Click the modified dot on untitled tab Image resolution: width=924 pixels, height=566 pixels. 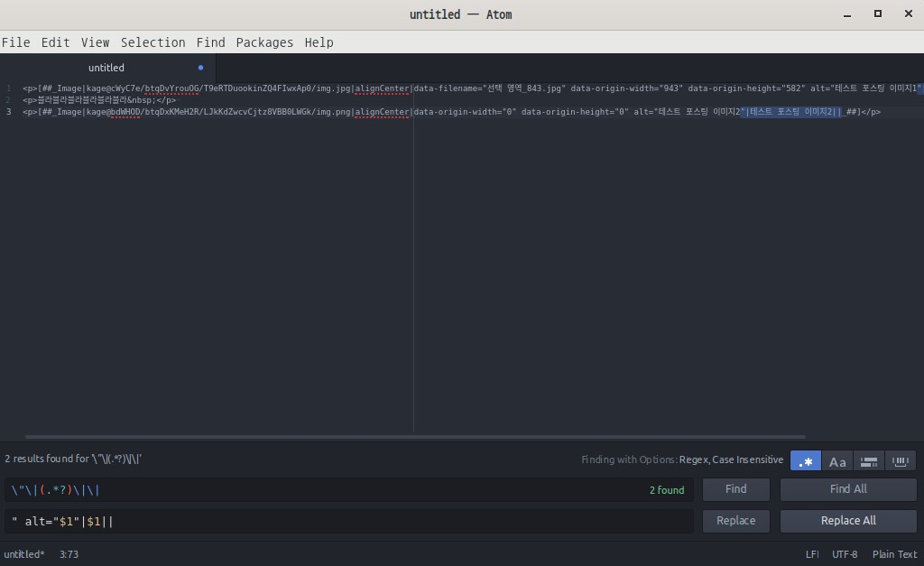201,68
